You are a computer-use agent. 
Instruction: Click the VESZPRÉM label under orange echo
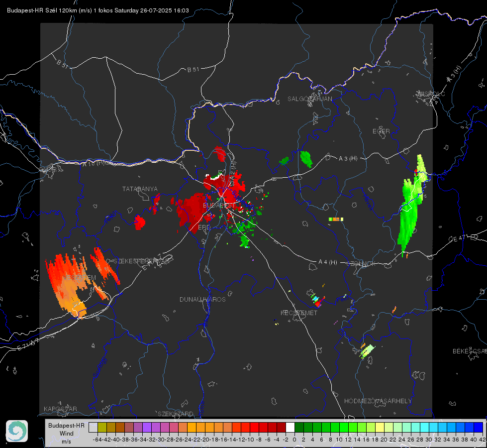[79, 277]
